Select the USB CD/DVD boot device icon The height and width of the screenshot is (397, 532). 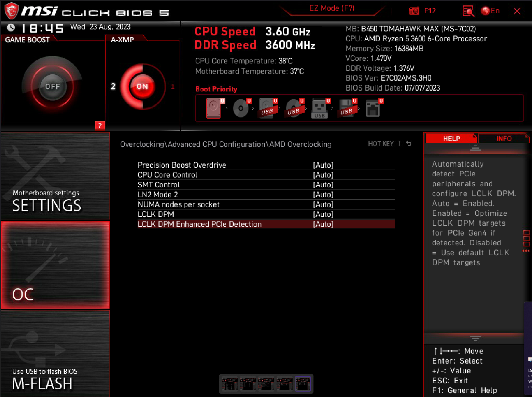(294, 108)
